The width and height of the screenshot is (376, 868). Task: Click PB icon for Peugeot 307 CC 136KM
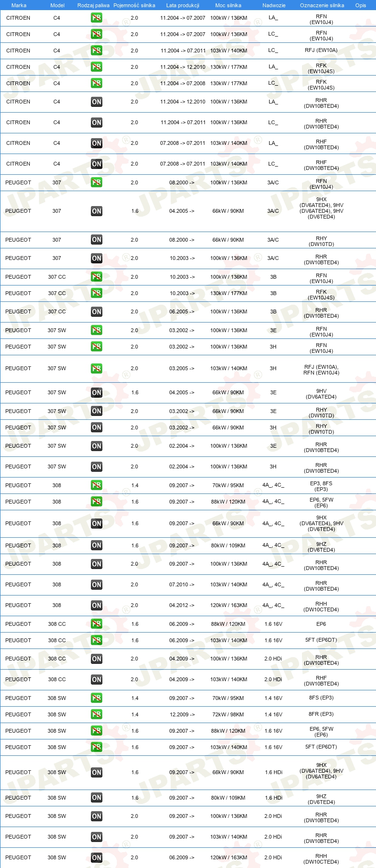click(x=97, y=277)
